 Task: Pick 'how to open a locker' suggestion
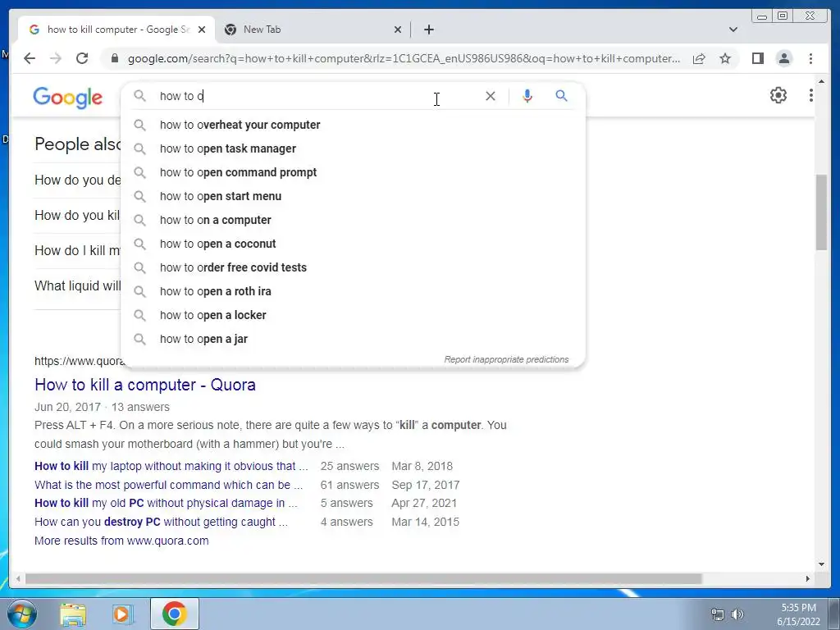(x=353, y=315)
